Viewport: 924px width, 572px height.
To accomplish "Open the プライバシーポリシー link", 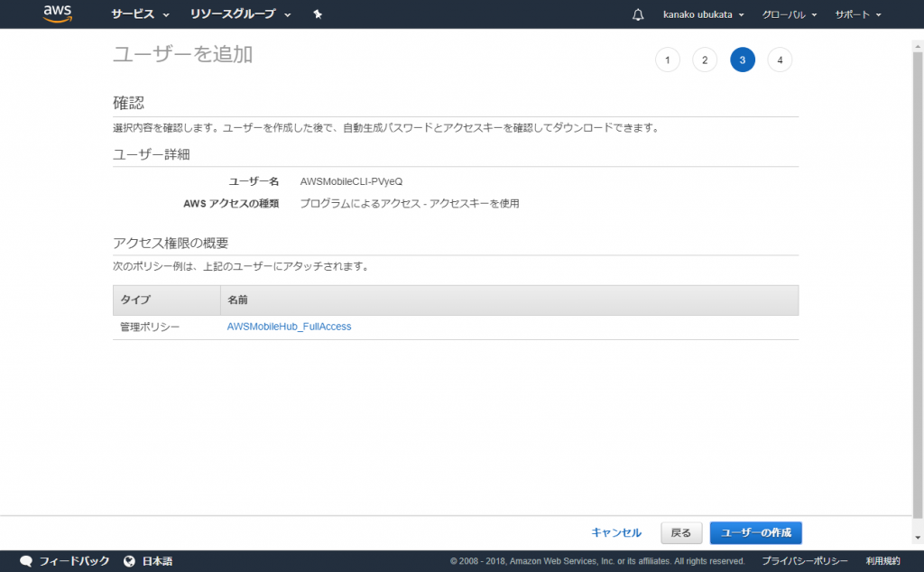I will (x=804, y=561).
